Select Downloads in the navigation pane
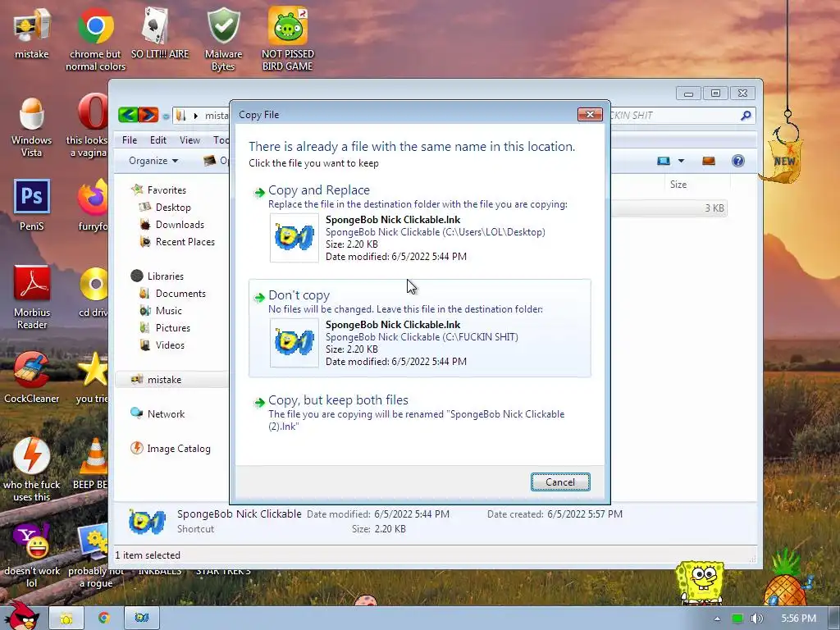This screenshot has height=630, width=840. (180, 225)
